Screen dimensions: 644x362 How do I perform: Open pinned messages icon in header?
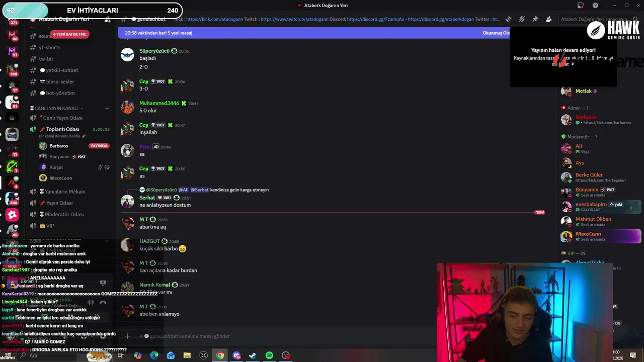coord(535,19)
